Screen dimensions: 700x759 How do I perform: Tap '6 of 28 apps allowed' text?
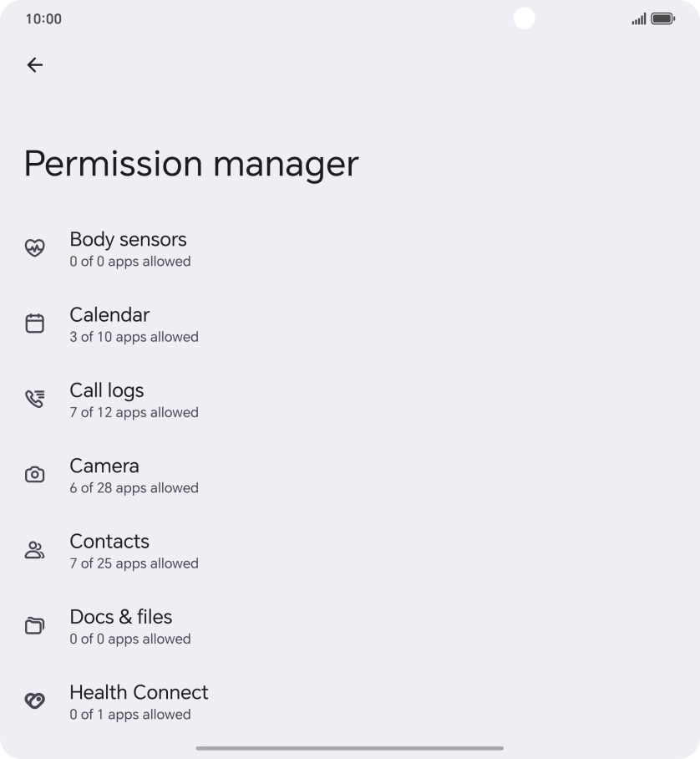pyautogui.click(x=134, y=488)
